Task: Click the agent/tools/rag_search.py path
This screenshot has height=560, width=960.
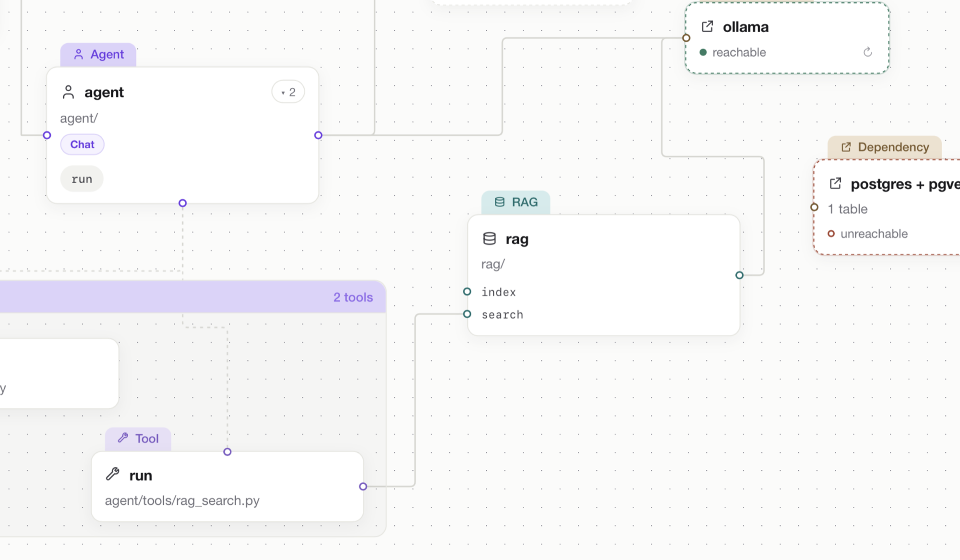Action: coord(182,500)
